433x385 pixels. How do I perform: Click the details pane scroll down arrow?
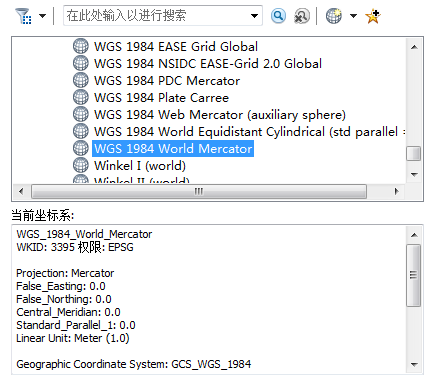coord(414,364)
